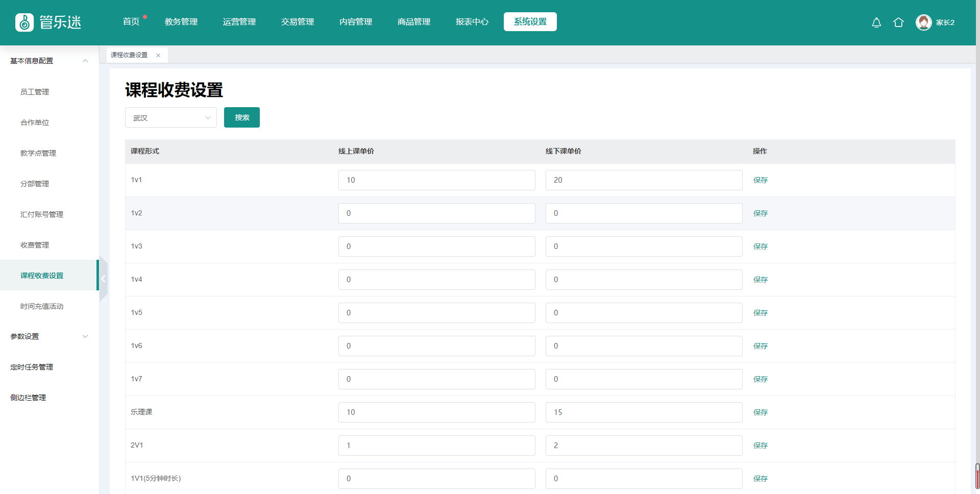
Task: Save the 1v1 row pricing
Action: pyautogui.click(x=760, y=180)
